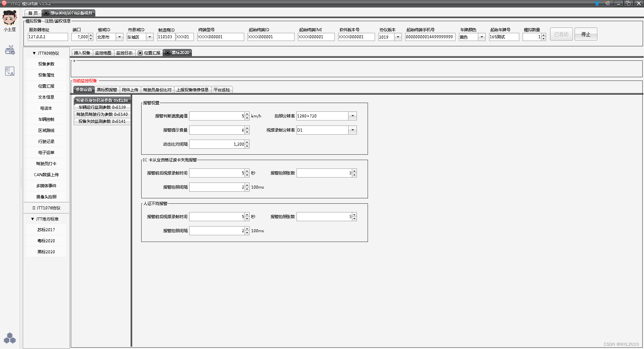The width and height of the screenshot is (644, 349).
Task: Click the app logo icon at top left
Action: [x=4, y=3]
